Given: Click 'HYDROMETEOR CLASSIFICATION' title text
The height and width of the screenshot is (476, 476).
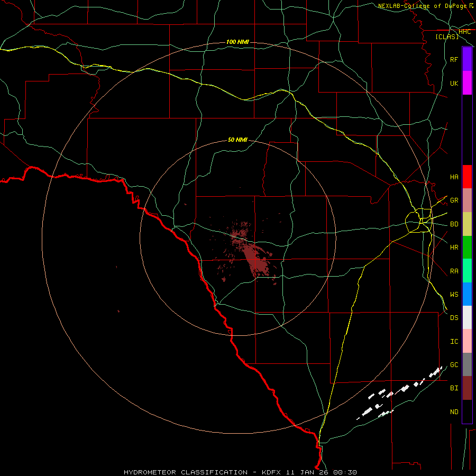Looking at the screenshot, I should [x=186, y=472].
